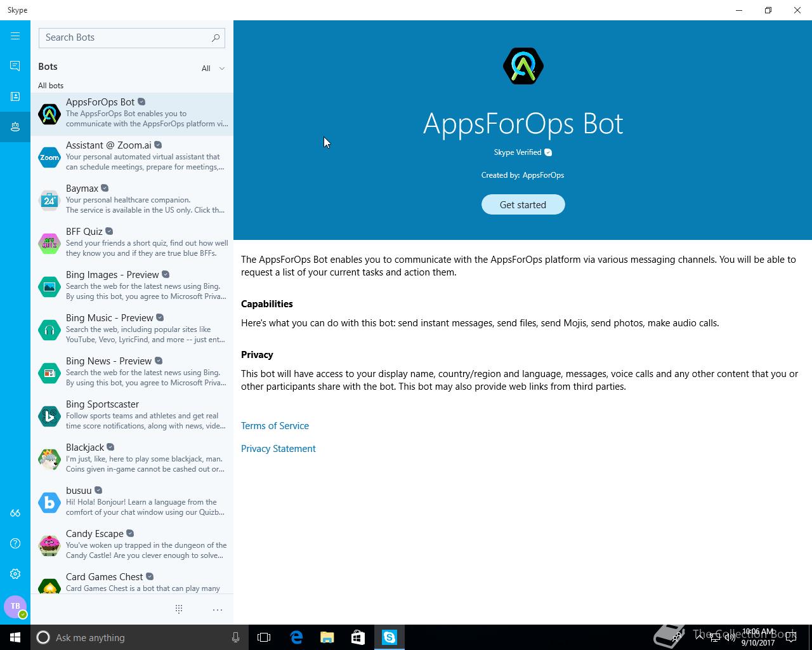Click the Skype Verified badge icon
Image resolution: width=812 pixels, height=650 pixels.
(x=548, y=152)
